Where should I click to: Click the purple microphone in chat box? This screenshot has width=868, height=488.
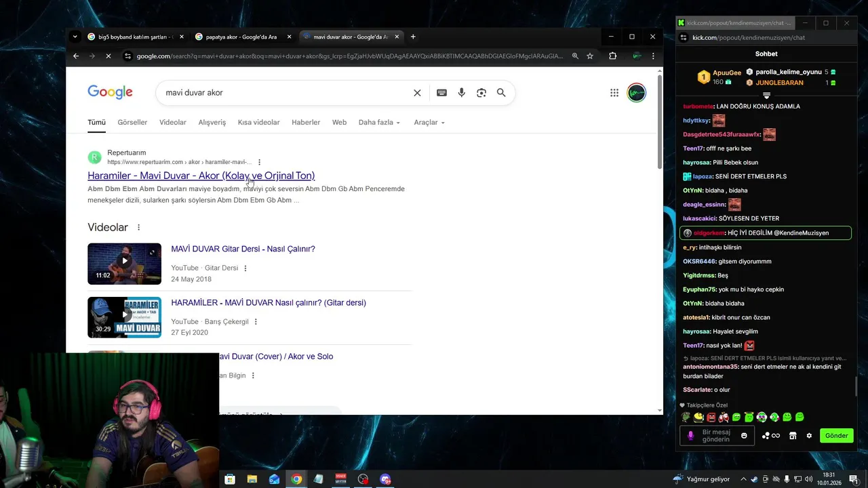pos(691,436)
